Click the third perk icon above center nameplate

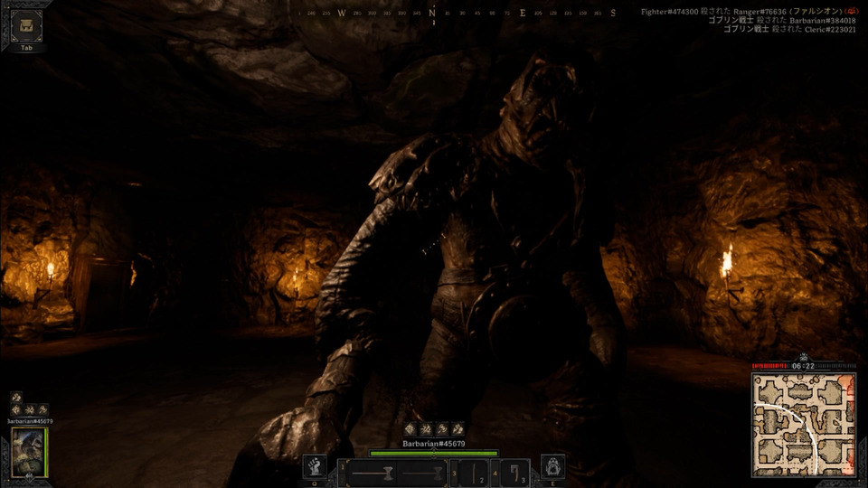(442, 428)
